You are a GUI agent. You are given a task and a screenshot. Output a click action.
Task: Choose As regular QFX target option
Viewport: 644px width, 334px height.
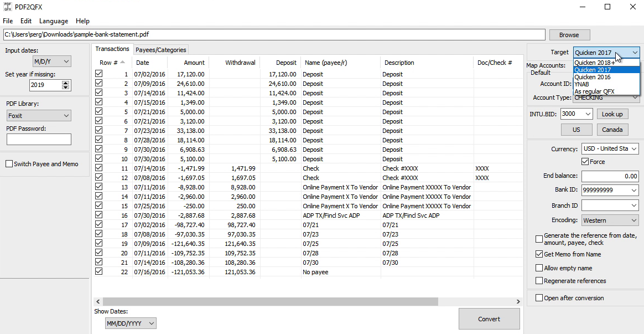[x=606, y=91]
